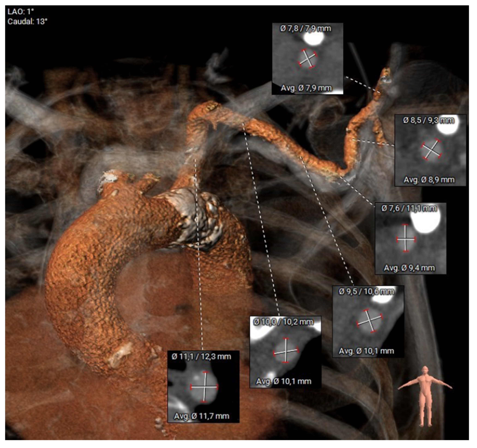This screenshot has height=448, width=477.
Task: Open the Ø 7,6 / 11,1 mm cross-section
Action: click(410, 238)
